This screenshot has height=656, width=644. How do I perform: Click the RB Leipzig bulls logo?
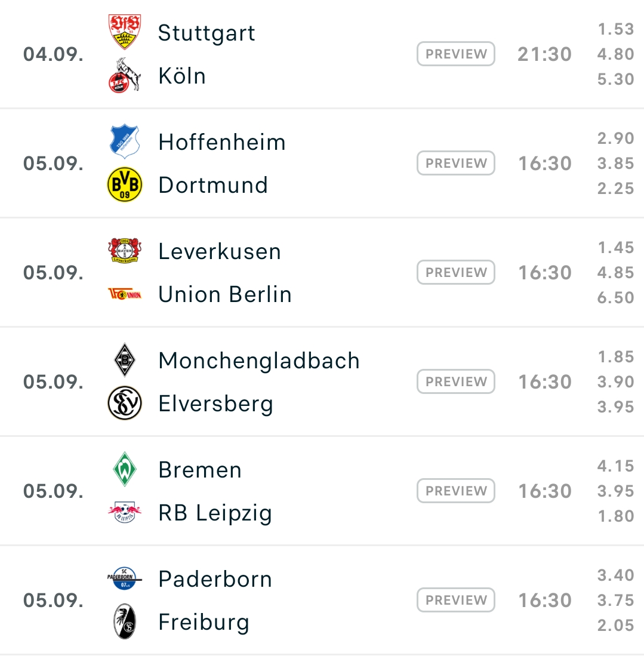point(125,513)
